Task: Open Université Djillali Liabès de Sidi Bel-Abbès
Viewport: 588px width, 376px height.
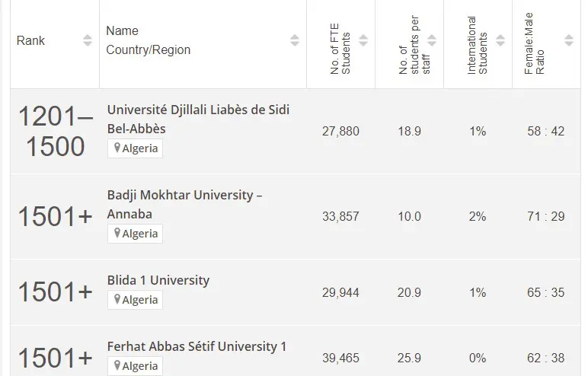Action: point(198,119)
